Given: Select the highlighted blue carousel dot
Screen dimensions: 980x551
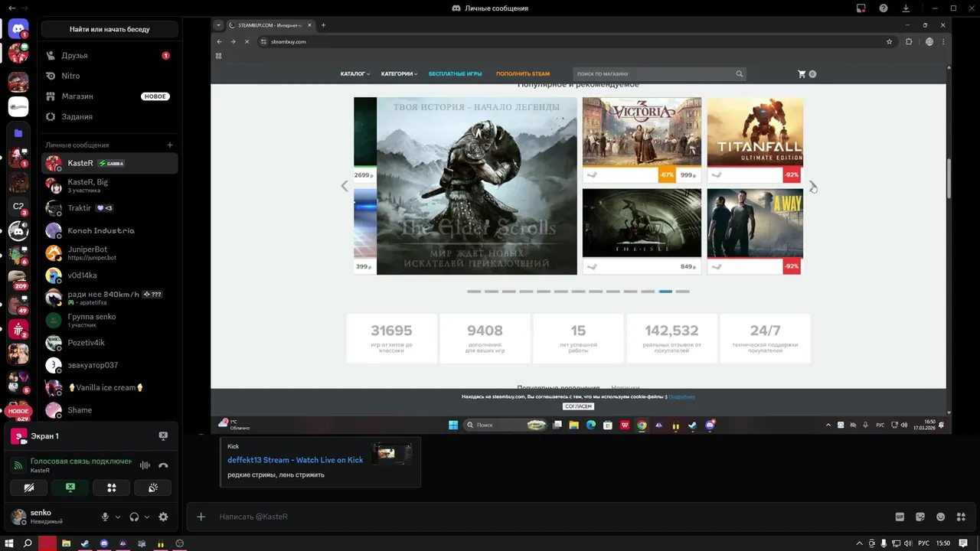Looking at the screenshot, I should click(x=665, y=292).
